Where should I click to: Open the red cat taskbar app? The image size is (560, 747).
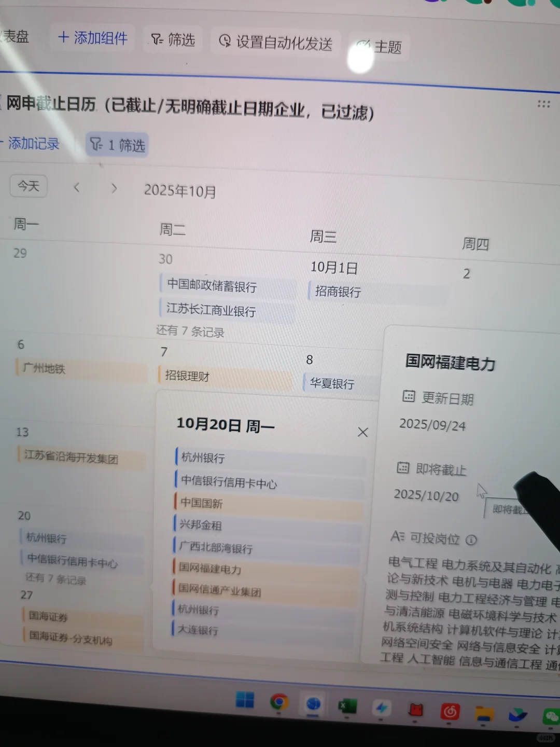coord(416,710)
